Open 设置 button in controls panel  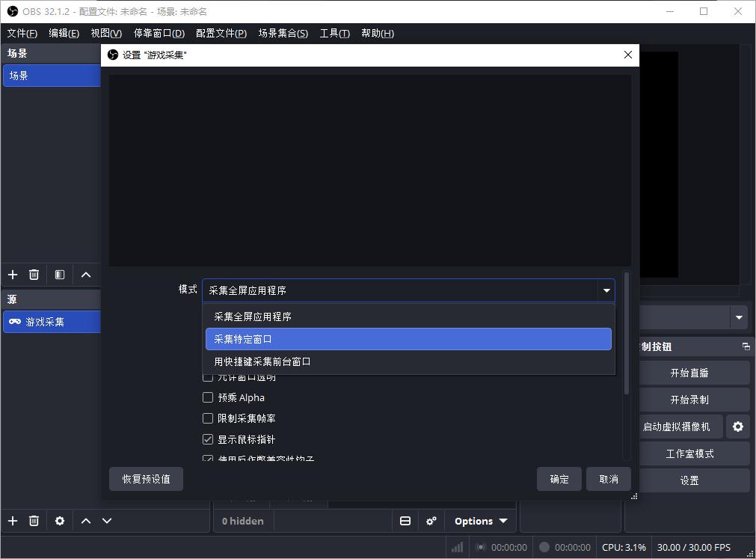tap(694, 480)
